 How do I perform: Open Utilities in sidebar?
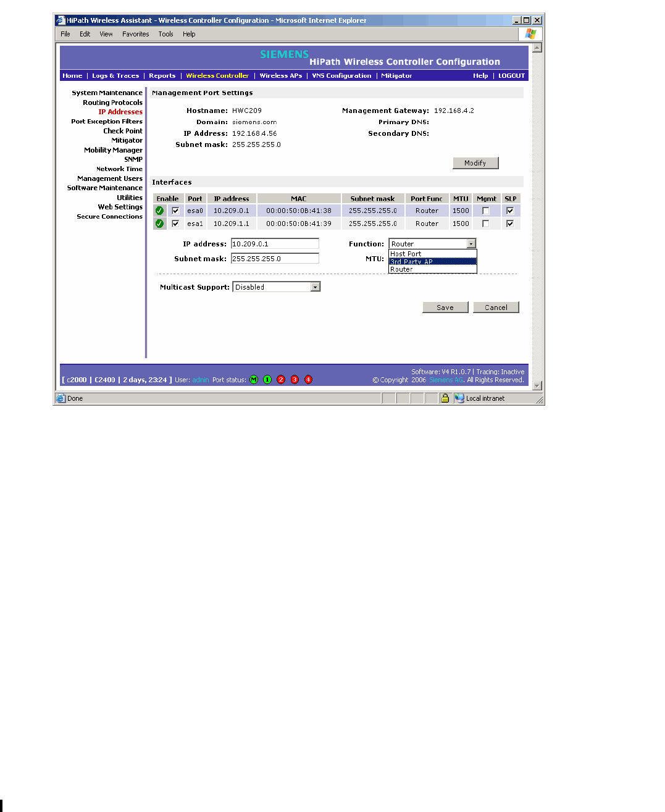(x=130, y=198)
